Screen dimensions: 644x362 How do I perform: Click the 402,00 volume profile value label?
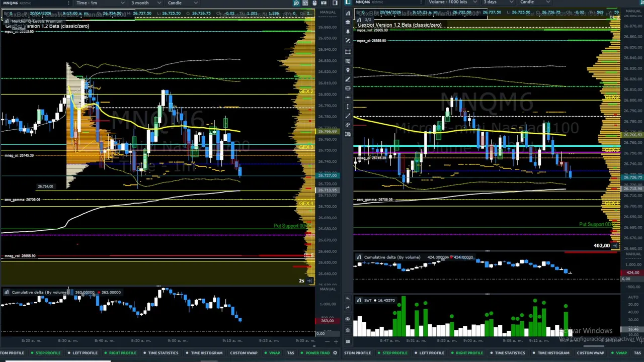pos(601,245)
